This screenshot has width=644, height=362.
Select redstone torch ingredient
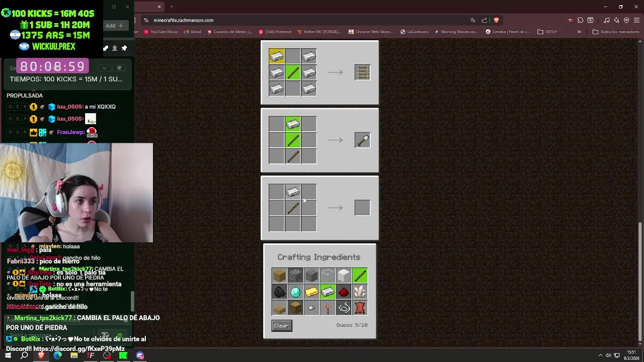click(x=328, y=308)
